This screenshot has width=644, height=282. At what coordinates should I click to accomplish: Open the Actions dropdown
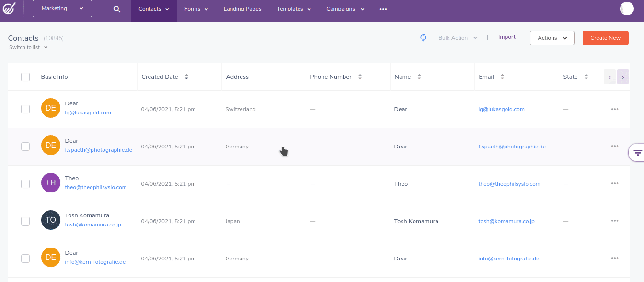point(552,38)
